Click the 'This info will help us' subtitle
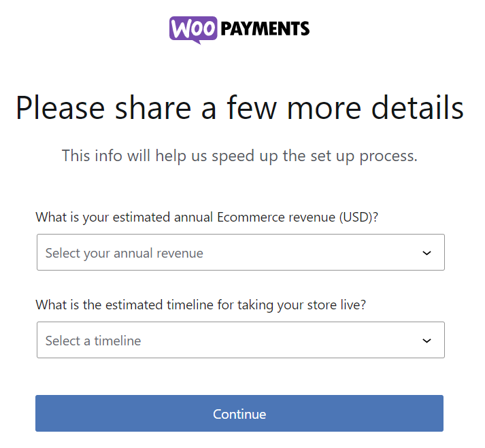Image resolution: width=485 pixels, height=448 pixels. (x=239, y=156)
